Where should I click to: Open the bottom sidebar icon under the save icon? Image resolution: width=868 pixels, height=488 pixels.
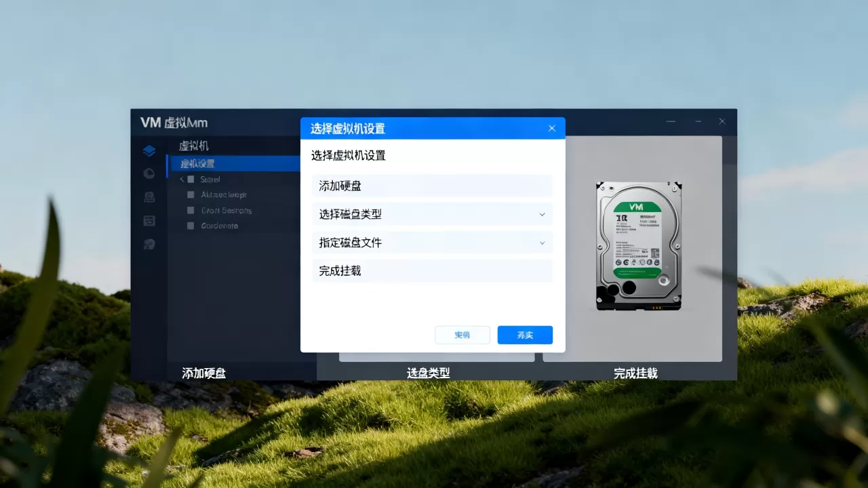point(149,244)
